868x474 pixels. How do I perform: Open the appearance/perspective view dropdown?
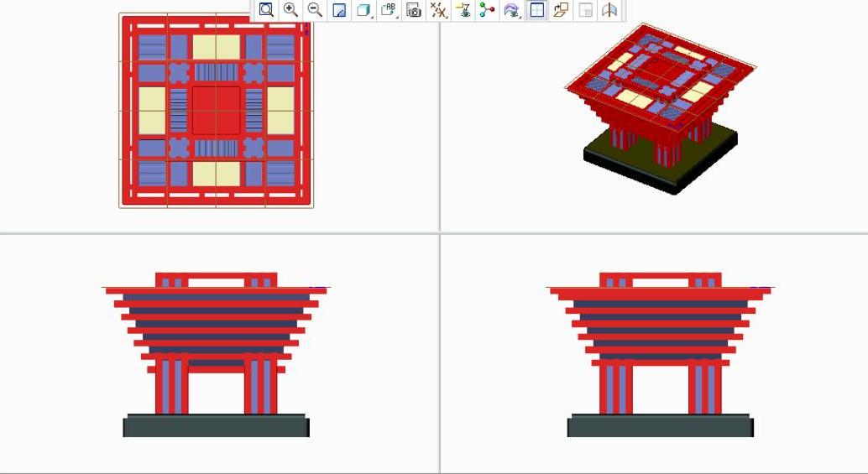tap(512, 10)
